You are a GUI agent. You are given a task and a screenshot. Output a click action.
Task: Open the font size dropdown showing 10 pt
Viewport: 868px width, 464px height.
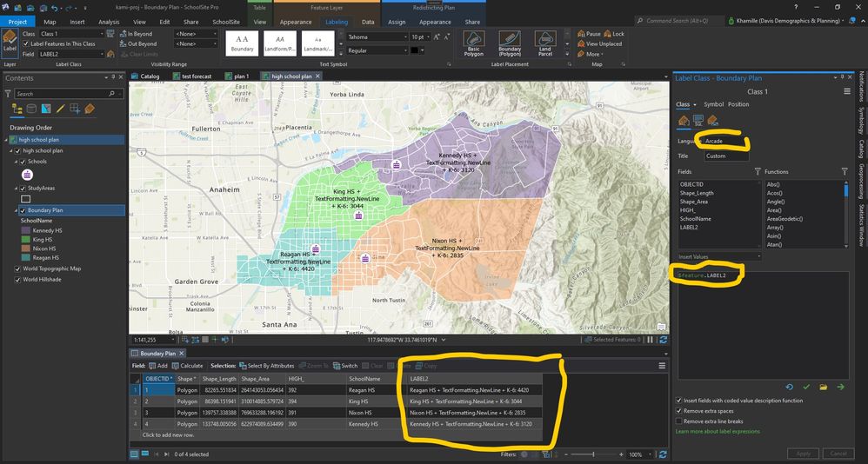419,37
